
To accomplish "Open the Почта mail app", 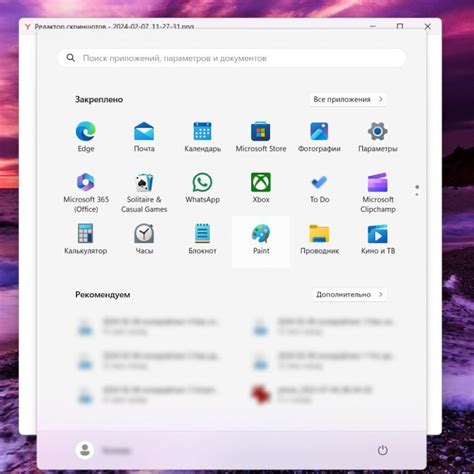I will click(x=144, y=137).
